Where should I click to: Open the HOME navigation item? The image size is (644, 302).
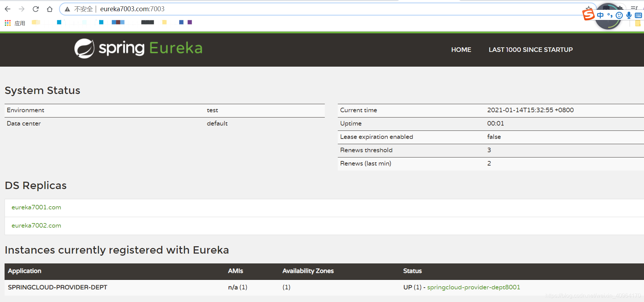point(461,50)
